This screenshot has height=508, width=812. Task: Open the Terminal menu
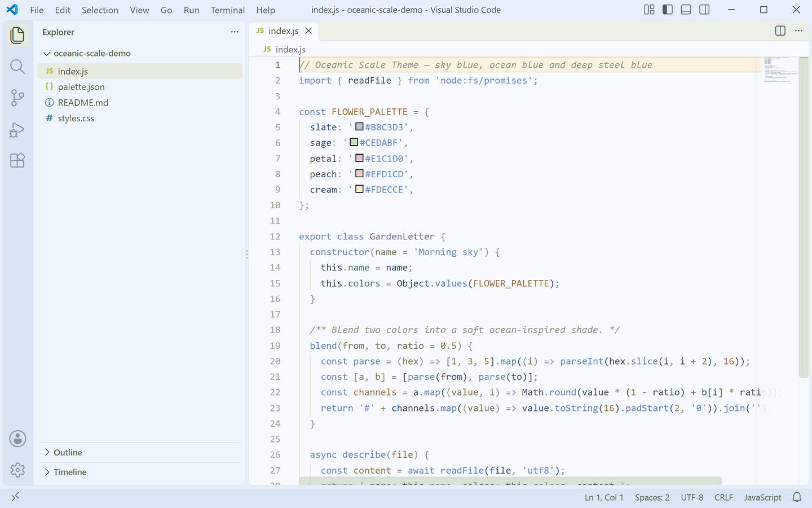228,10
